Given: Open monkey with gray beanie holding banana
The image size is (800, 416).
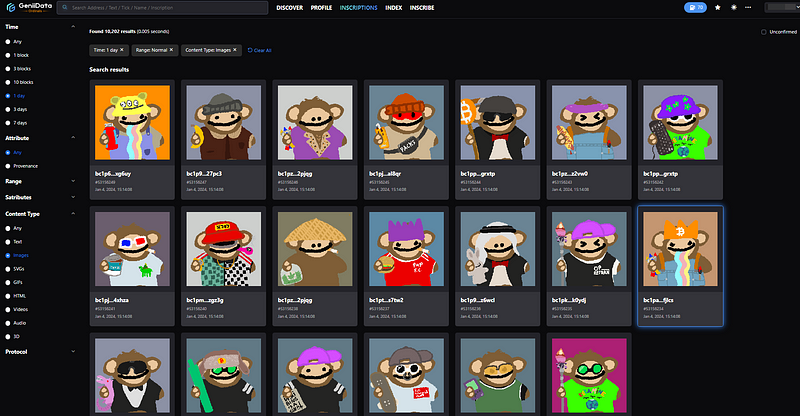Looking at the screenshot, I should pyautogui.click(x=223, y=123).
